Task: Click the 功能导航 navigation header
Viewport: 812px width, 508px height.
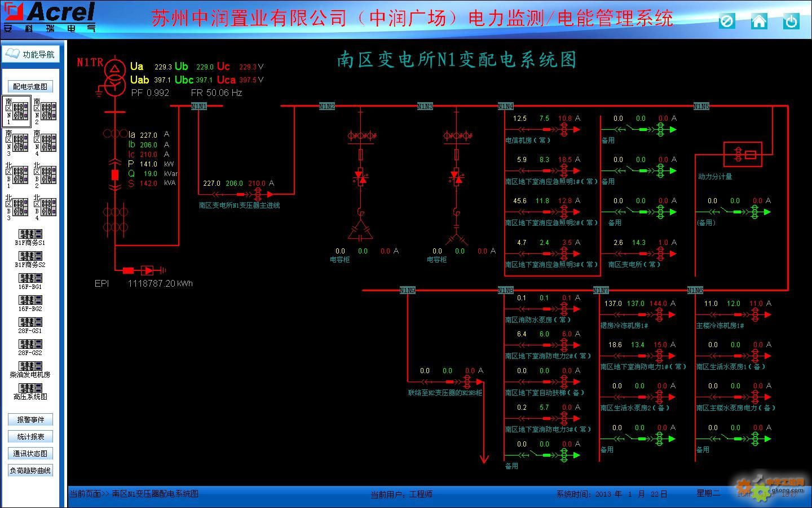Action: click(x=31, y=54)
